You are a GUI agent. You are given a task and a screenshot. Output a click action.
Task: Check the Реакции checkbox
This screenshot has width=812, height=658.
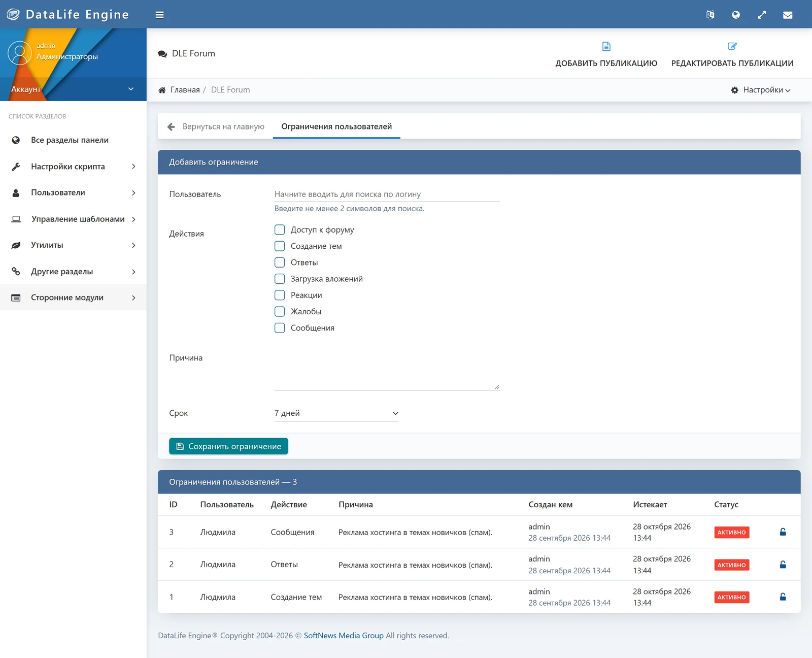tap(280, 295)
